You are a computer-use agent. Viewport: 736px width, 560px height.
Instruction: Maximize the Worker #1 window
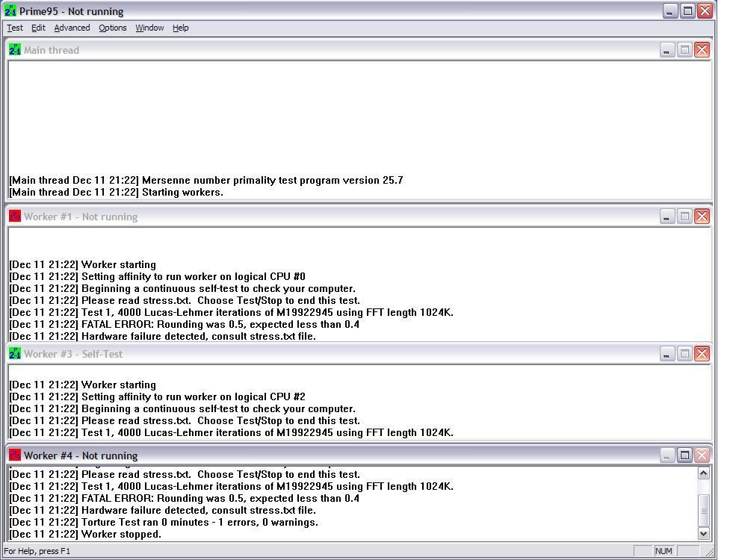[684, 217]
